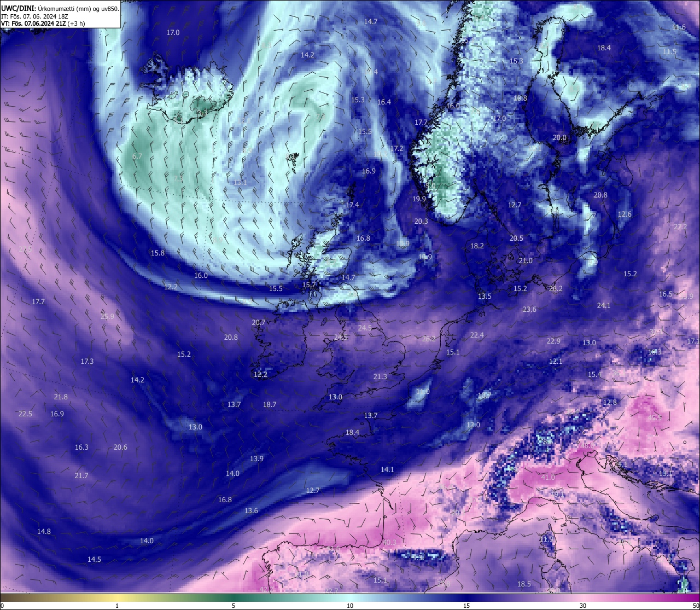Click the color scale tick label 10
The image size is (700, 610).
350,606
